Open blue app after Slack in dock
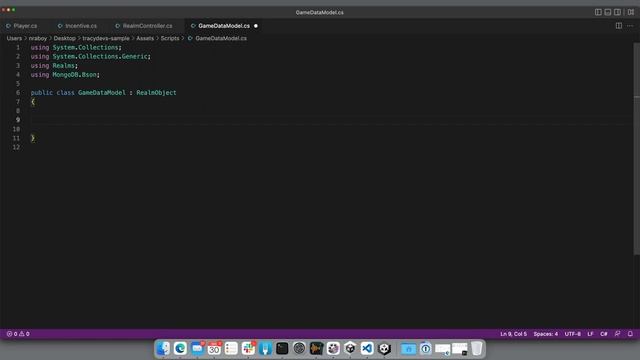This screenshot has width=640, height=360. [x=265, y=349]
